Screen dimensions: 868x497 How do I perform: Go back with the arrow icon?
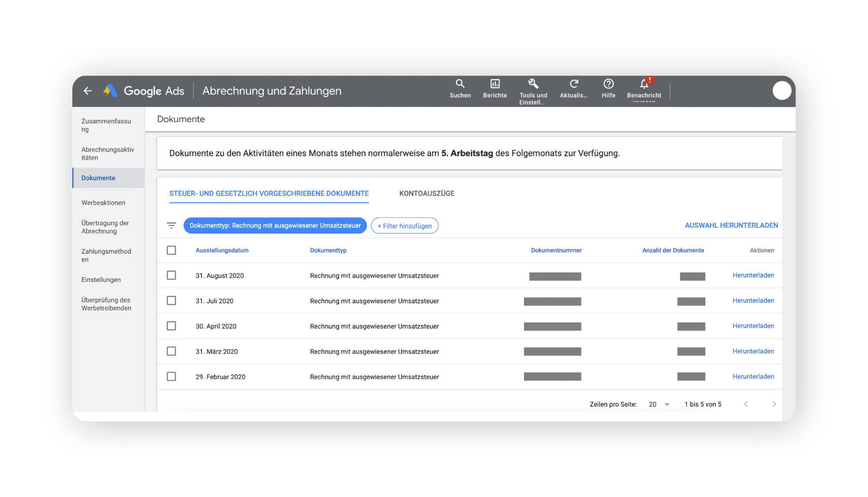point(88,91)
